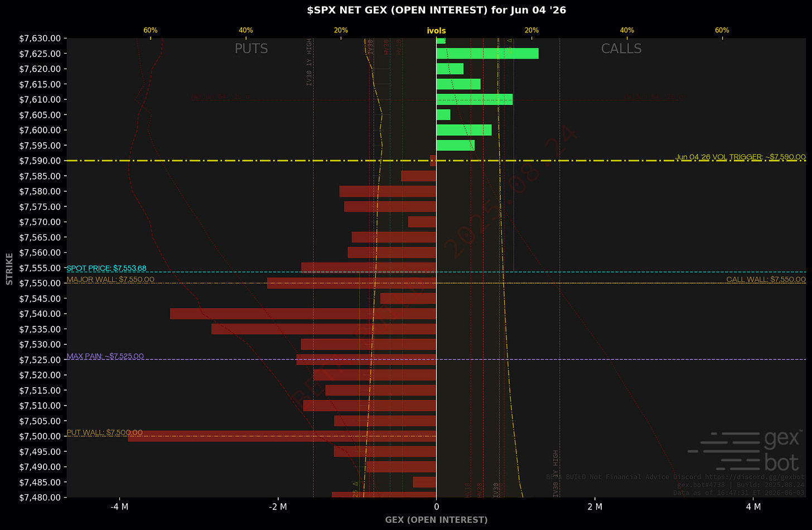Select the short red bar at $7,570.00
The width and height of the screenshot is (812, 530).
pyautogui.click(x=422, y=222)
